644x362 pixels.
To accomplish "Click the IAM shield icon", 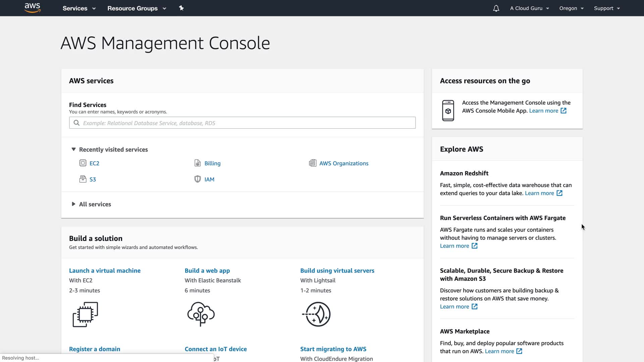I will tap(198, 179).
